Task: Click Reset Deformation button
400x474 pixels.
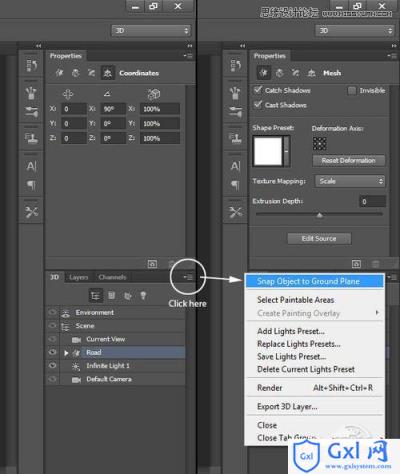Action: pos(349,161)
